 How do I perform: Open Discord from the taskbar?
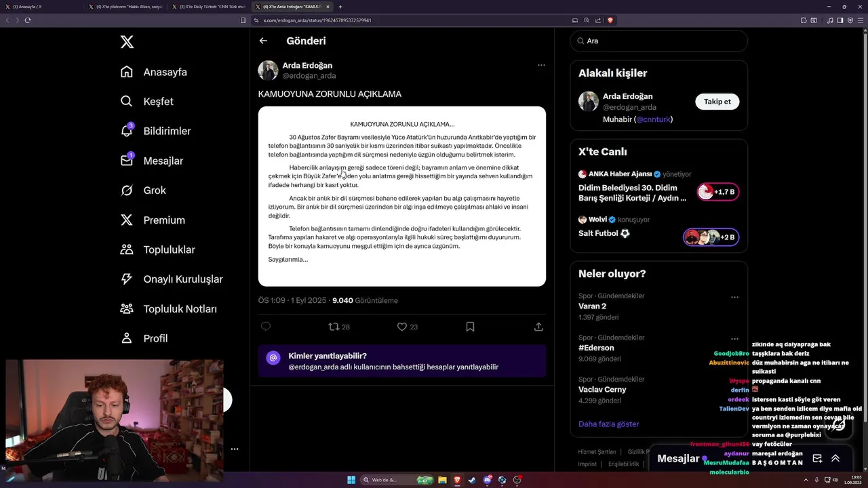[x=487, y=480]
